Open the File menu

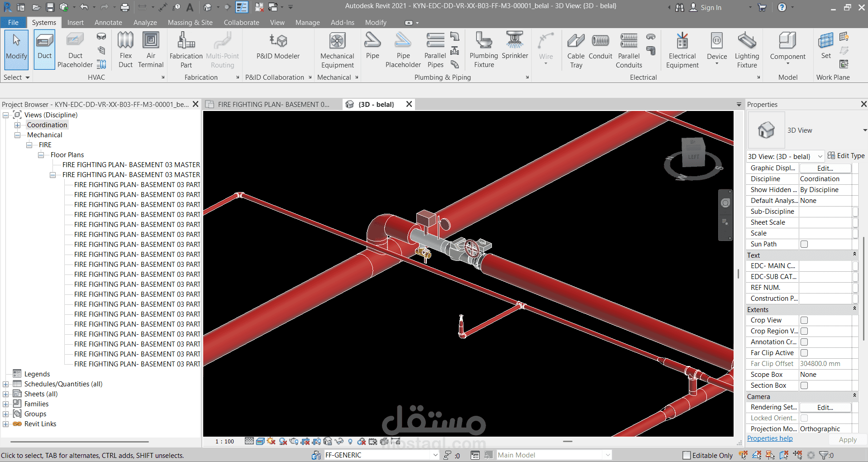(13, 22)
